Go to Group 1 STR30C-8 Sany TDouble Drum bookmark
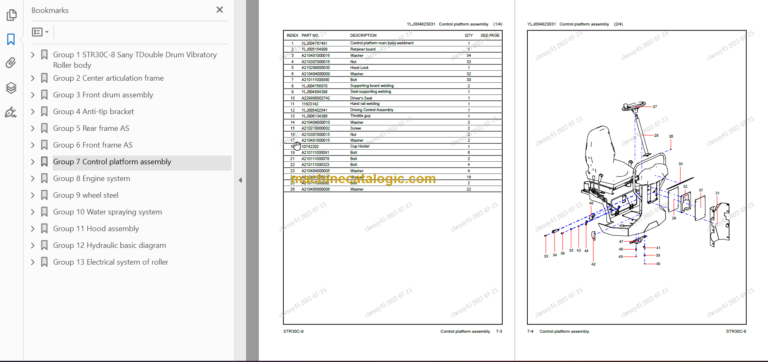Screen dimensions: 768x362 135,60
